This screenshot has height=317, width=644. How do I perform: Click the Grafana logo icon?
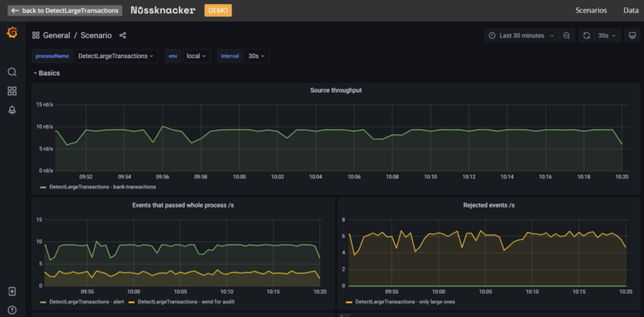pos(12,32)
